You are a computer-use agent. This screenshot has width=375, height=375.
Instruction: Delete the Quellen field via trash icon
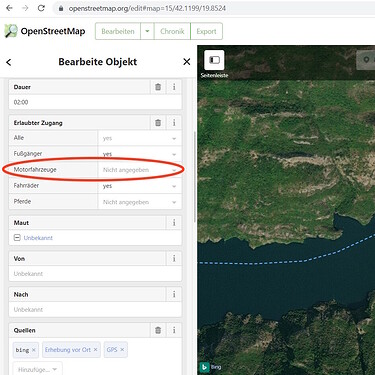coord(158,330)
